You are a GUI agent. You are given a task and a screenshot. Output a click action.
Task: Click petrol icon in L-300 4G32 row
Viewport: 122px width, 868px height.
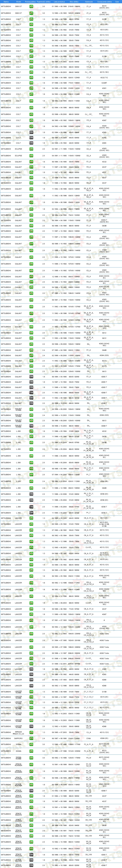(31, 431)
